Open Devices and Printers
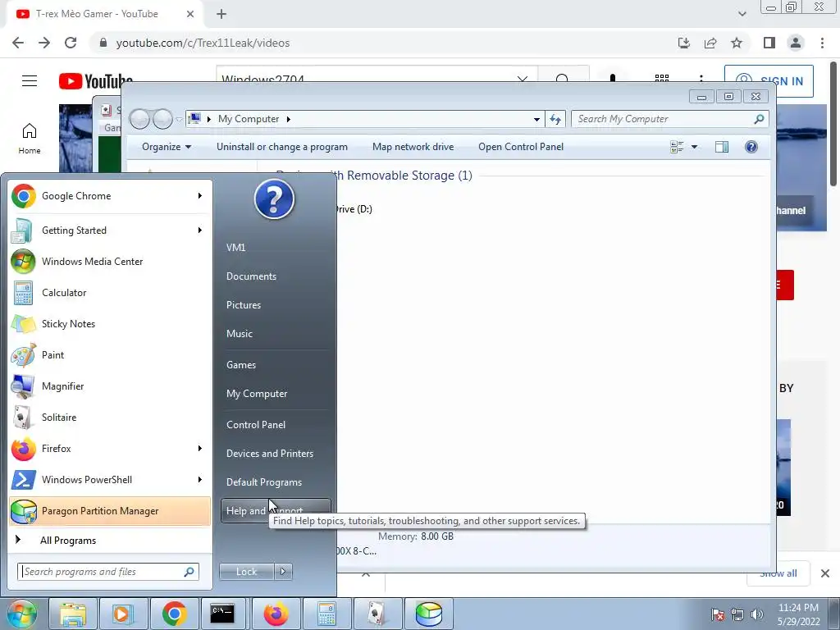 click(276, 454)
